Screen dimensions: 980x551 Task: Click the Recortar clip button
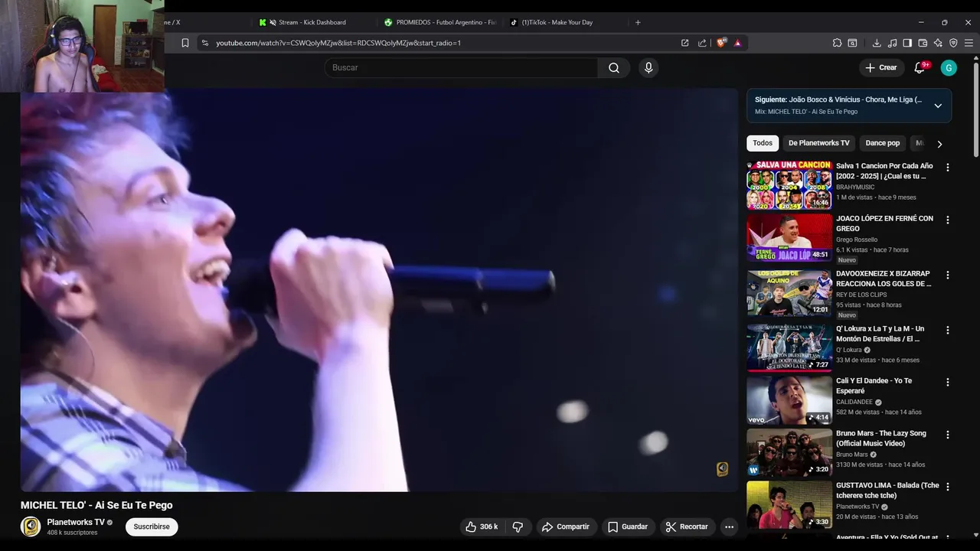(x=687, y=527)
